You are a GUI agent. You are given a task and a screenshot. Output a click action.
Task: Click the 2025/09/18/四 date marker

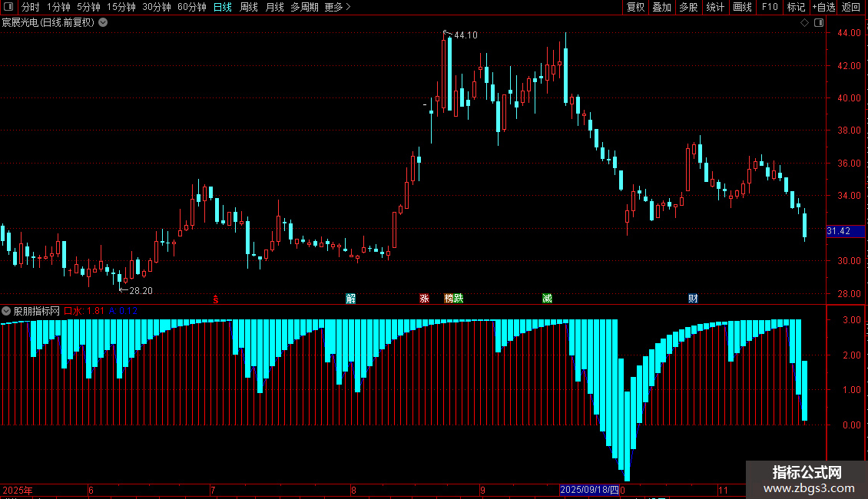[x=589, y=490]
